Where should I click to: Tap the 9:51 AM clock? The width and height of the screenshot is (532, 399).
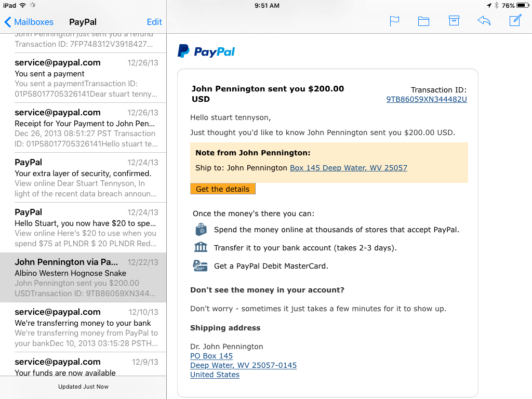coord(267,5)
